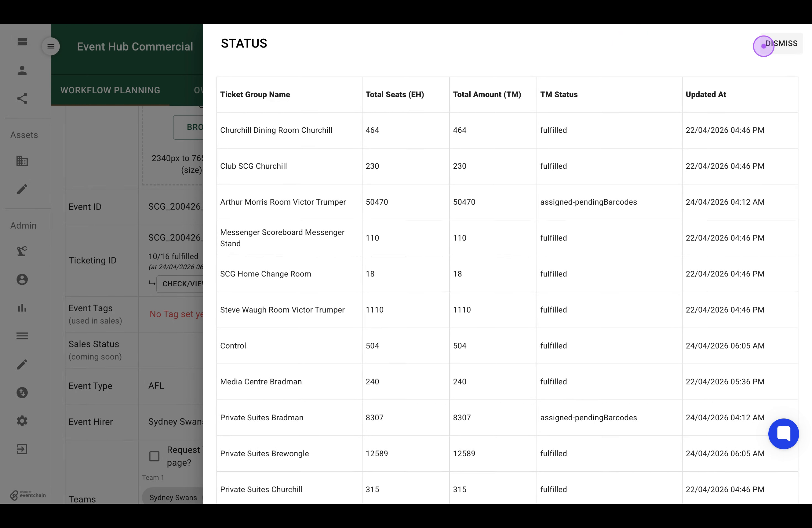812x528 pixels.
Task: Click the eventchain logo
Action: coord(28,495)
